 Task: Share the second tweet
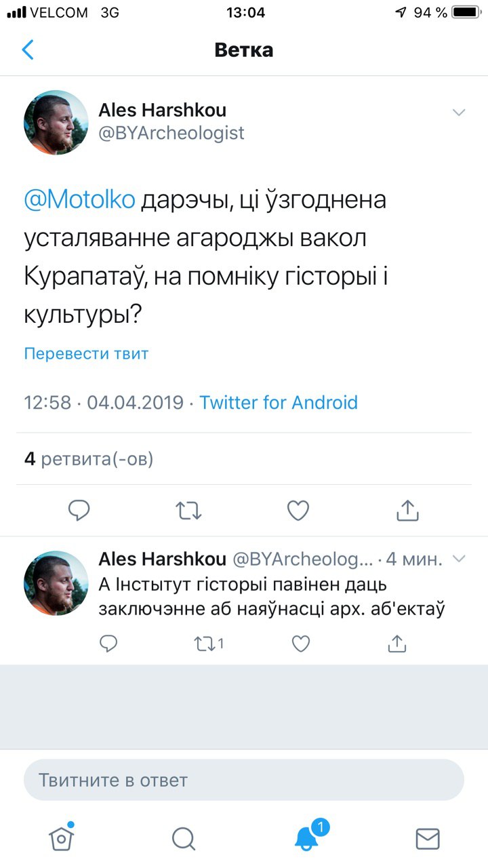pos(396,643)
